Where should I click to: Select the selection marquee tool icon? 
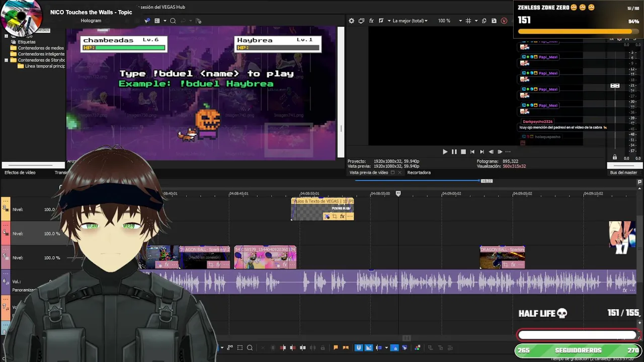pos(240,347)
